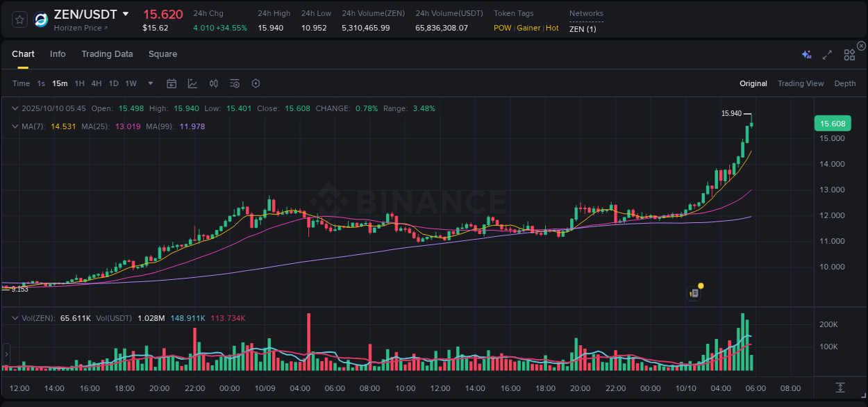Collapse the OHLC info row chevron
Image resolution: width=868 pixels, height=407 pixels.
point(15,108)
